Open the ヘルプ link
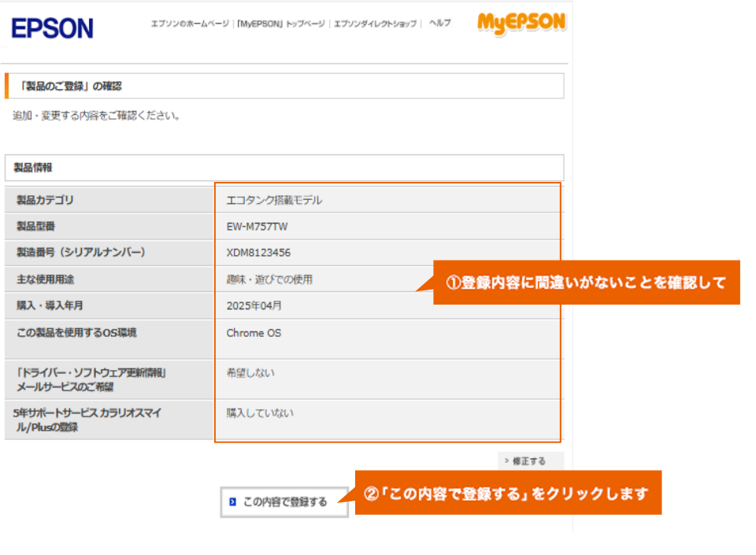The image size is (756, 555). [x=439, y=24]
